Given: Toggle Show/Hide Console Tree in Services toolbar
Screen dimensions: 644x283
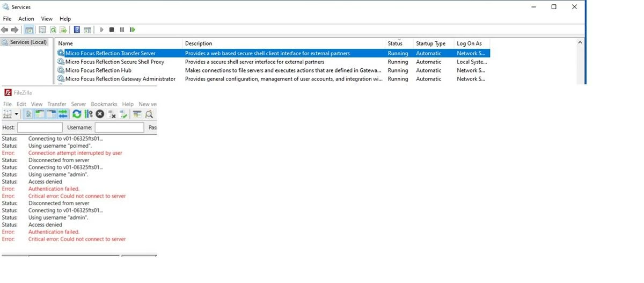Looking at the screenshot, I should tap(29, 30).
